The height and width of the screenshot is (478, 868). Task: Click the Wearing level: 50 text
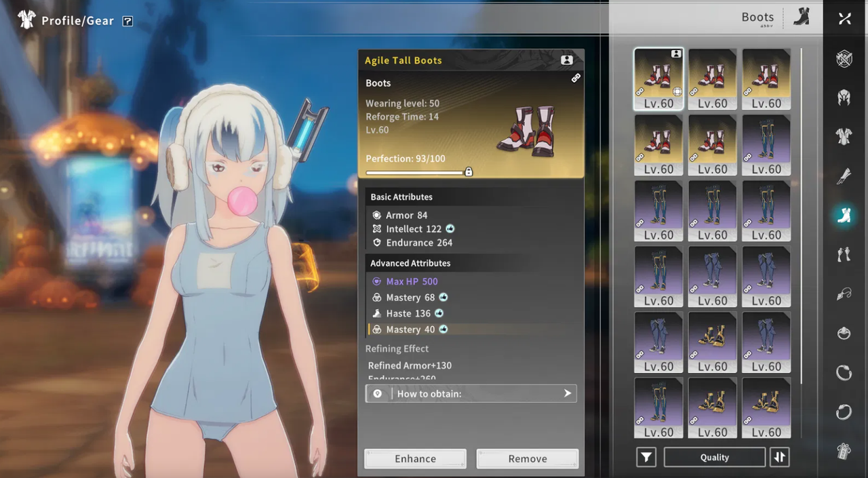pos(403,104)
